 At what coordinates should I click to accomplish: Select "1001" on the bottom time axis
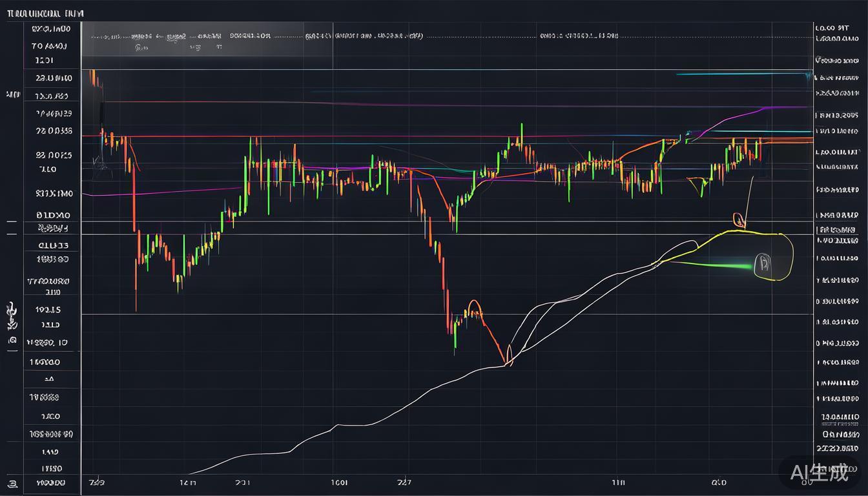click(x=338, y=482)
